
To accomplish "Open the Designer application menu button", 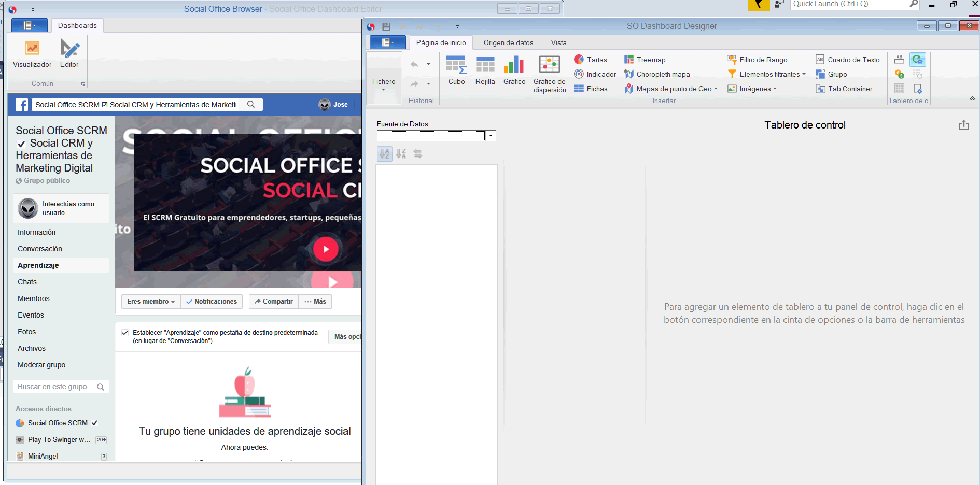I will point(387,42).
